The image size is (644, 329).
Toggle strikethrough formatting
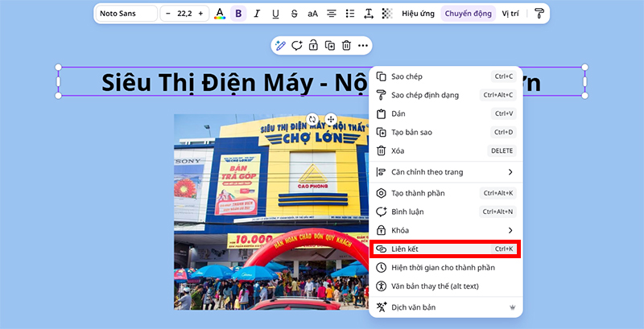tap(294, 14)
